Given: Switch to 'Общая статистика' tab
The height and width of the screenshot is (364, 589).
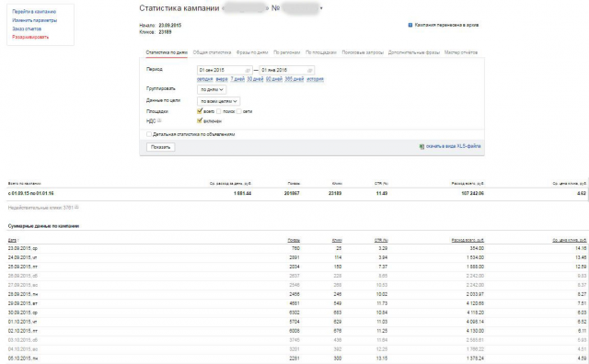Looking at the screenshot, I should click(x=212, y=52).
